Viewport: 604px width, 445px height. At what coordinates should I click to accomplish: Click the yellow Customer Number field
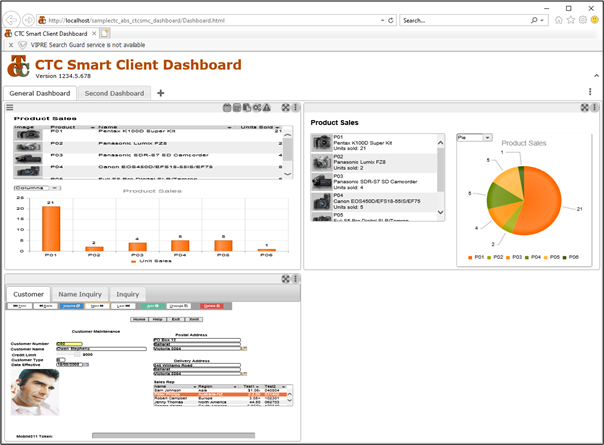tap(69, 344)
